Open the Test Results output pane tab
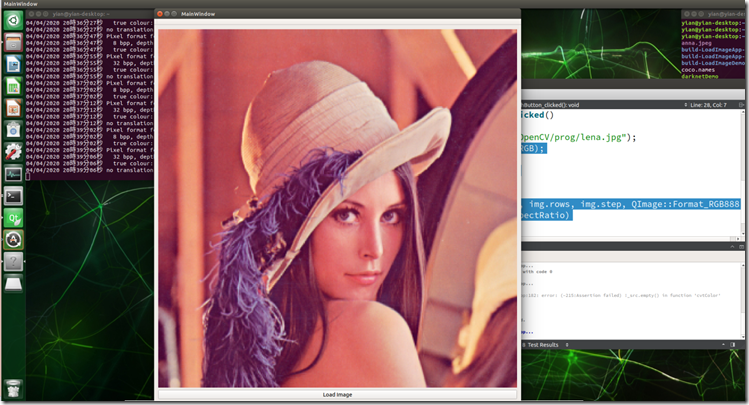The width and height of the screenshot is (749, 405). pos(540,345)
